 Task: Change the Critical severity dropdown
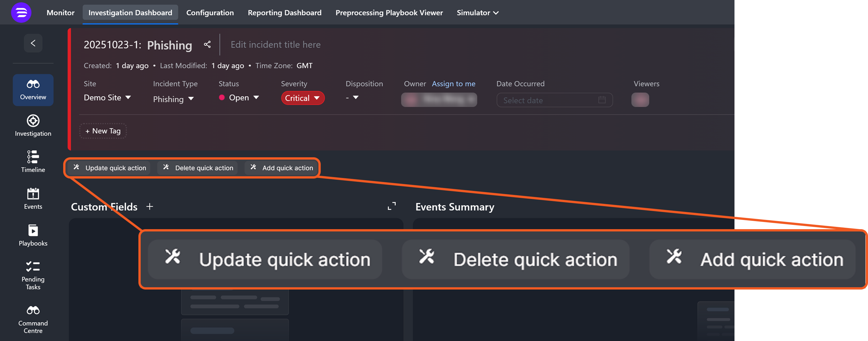302,98
